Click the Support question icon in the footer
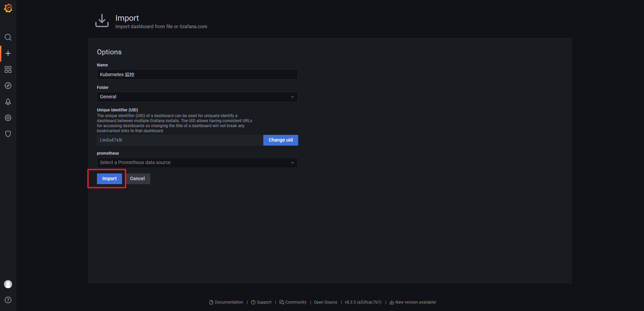The image size is (644, 311). (x=253, y=302)
